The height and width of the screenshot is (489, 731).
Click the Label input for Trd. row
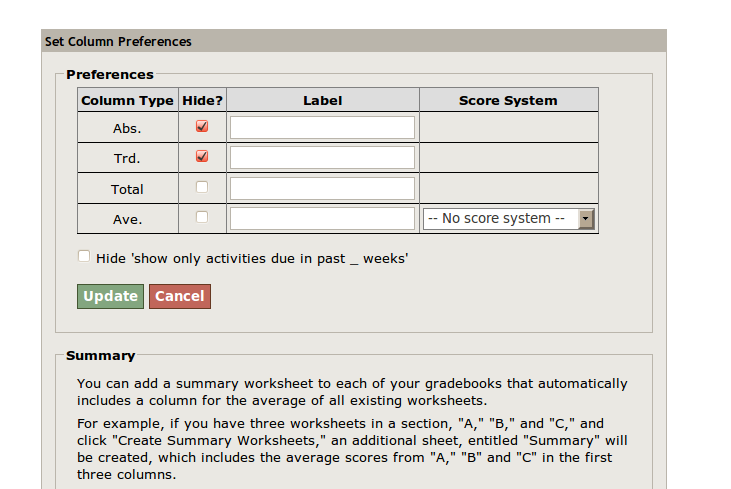click(322, 158)
